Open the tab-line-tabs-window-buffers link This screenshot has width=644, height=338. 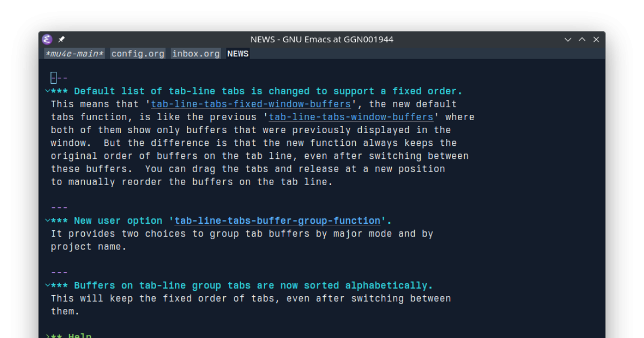[x=351, y=116]
